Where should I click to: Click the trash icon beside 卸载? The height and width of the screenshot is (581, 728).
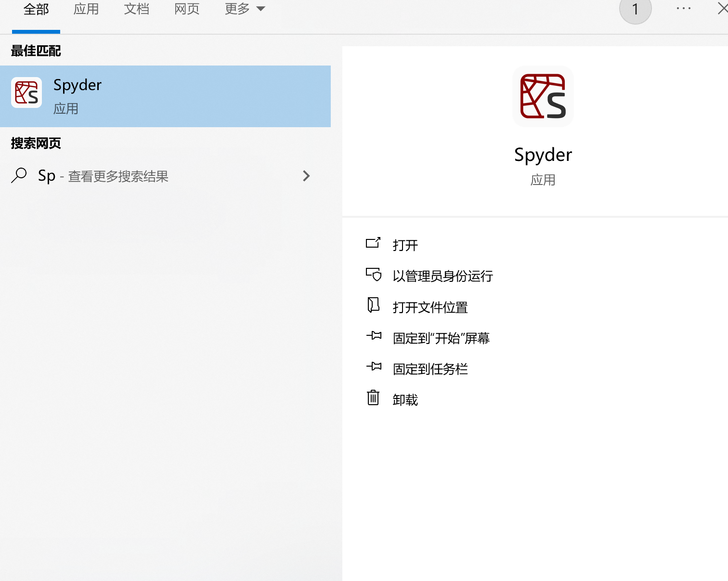pyautogui.click(x=373, y=398)
